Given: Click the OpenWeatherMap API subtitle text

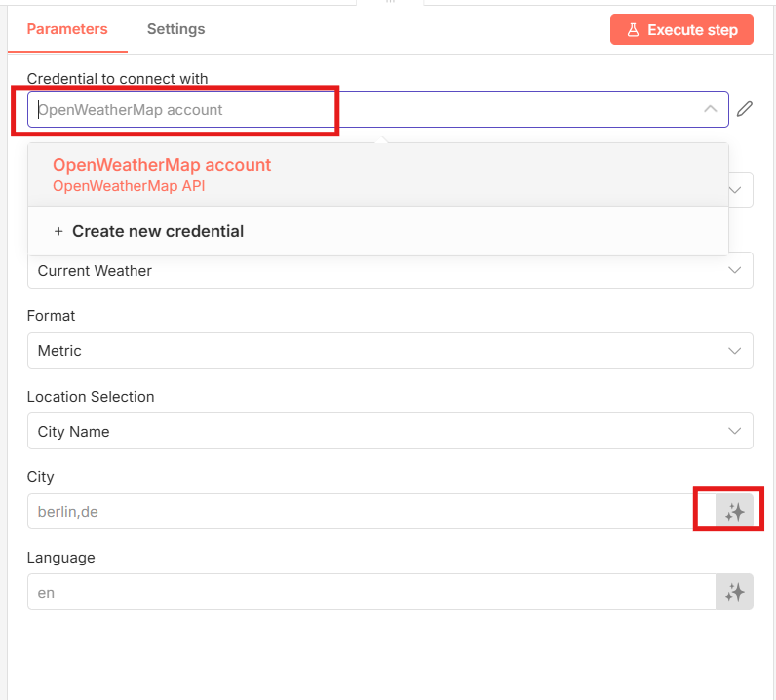Looking at the screenshot, I should [x=129, y=186].
